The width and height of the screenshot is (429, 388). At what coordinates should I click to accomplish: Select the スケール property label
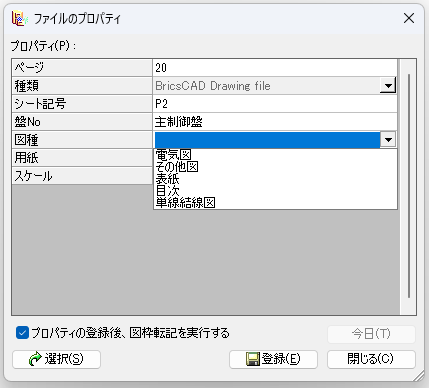pos(82,176)
